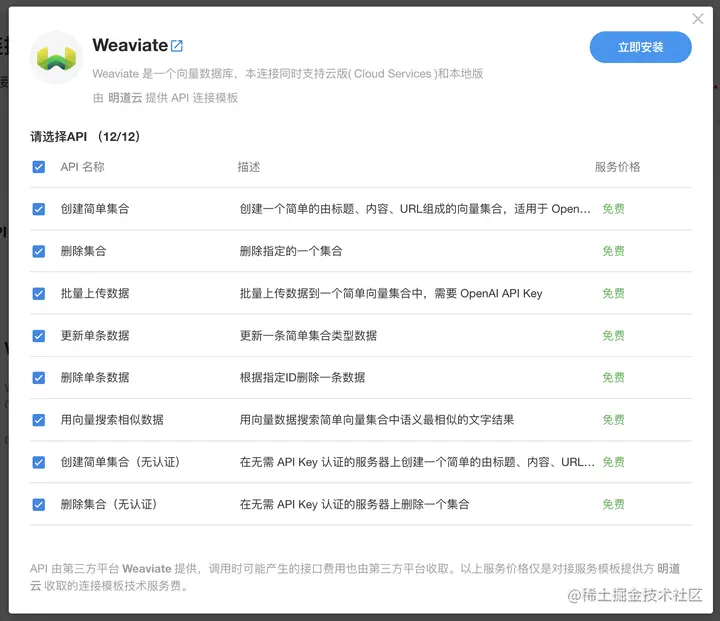Select the 用向量搜索相似数据 API name
Viewport: 720px width, 621px height.
[112, 420]
